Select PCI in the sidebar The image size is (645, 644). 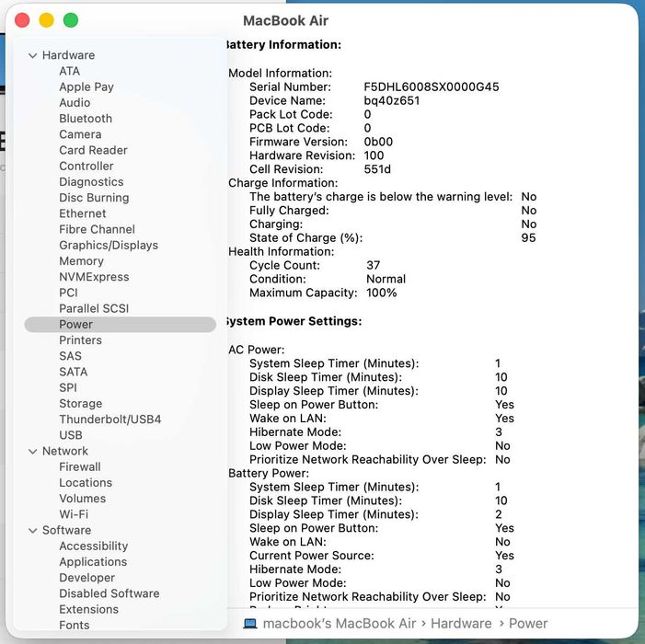coord(68,293)
